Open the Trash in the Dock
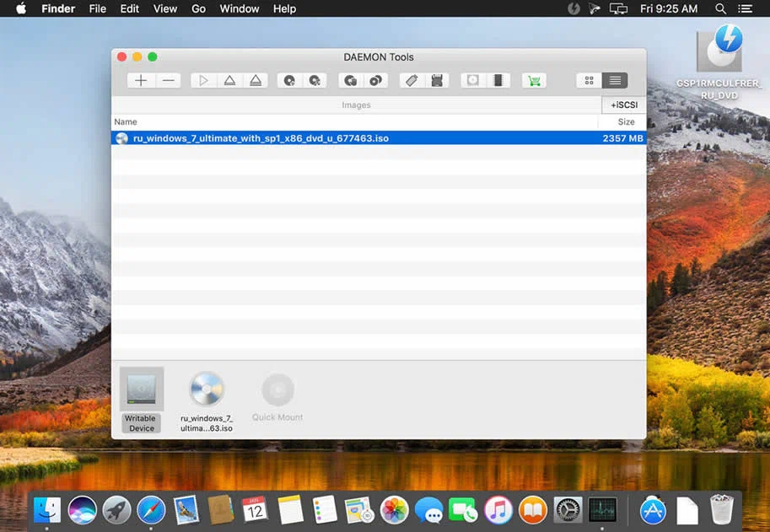The width and height of the screenshot is (770, 532). tap(721, 510)
